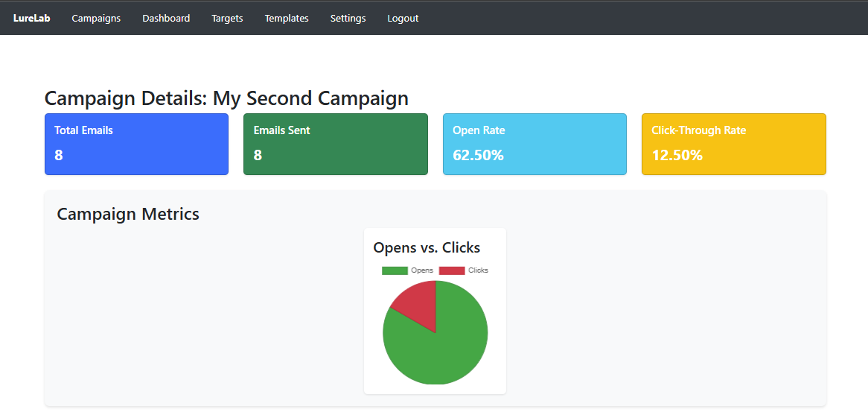
Task: Click the green Opens legend swatch
Action: [x=395, y=270]
